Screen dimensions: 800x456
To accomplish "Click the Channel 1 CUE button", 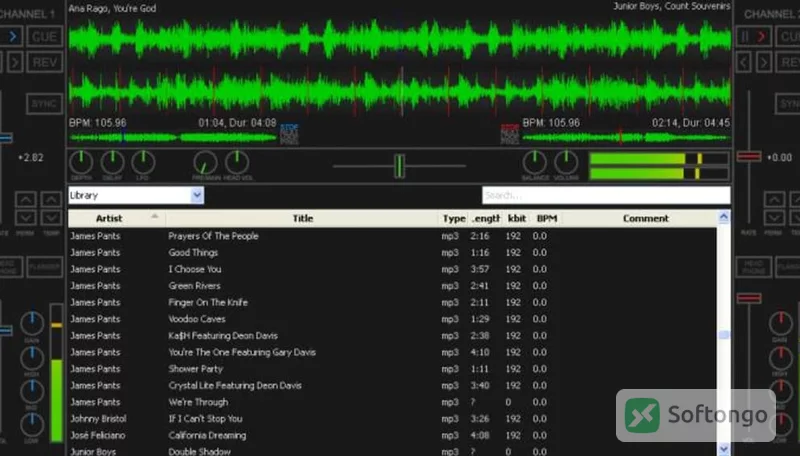I will coord(45,37).
